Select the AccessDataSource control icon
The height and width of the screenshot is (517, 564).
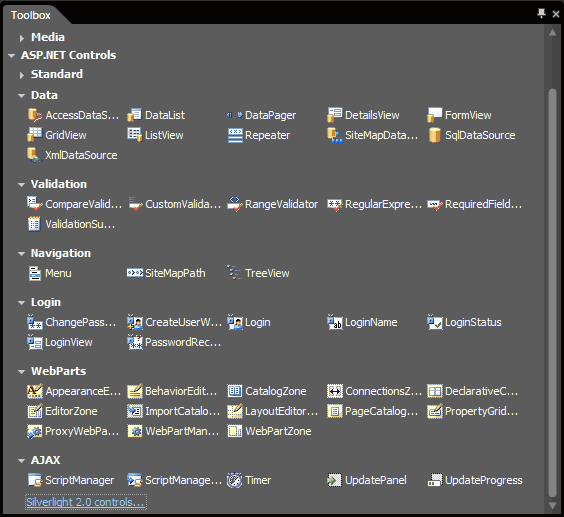(x=35, y=115)
